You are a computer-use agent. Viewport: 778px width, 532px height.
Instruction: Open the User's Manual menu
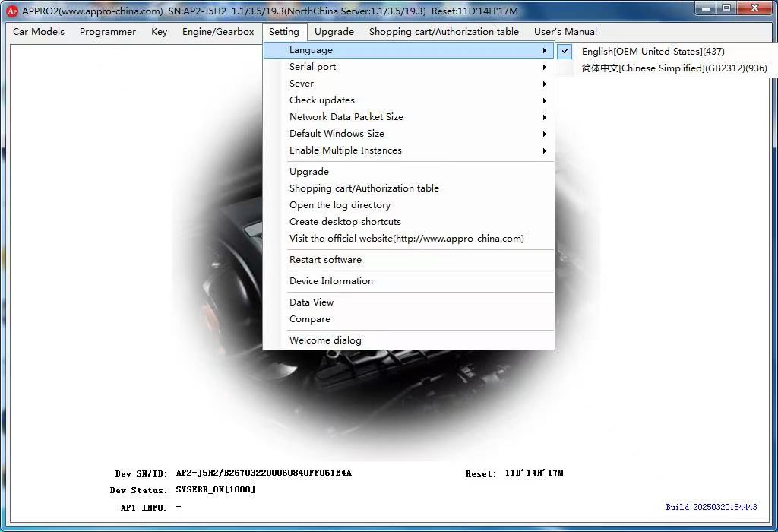point(565,32)
